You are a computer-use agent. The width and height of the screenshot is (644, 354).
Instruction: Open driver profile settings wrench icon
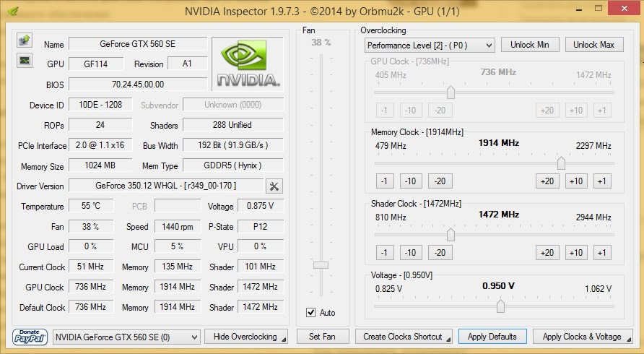pyautogui.click(x=274, y=186)
